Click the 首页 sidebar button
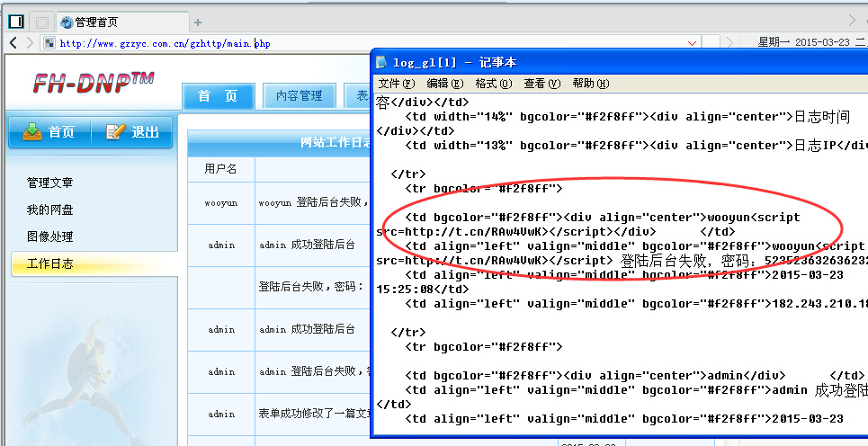 49,131
